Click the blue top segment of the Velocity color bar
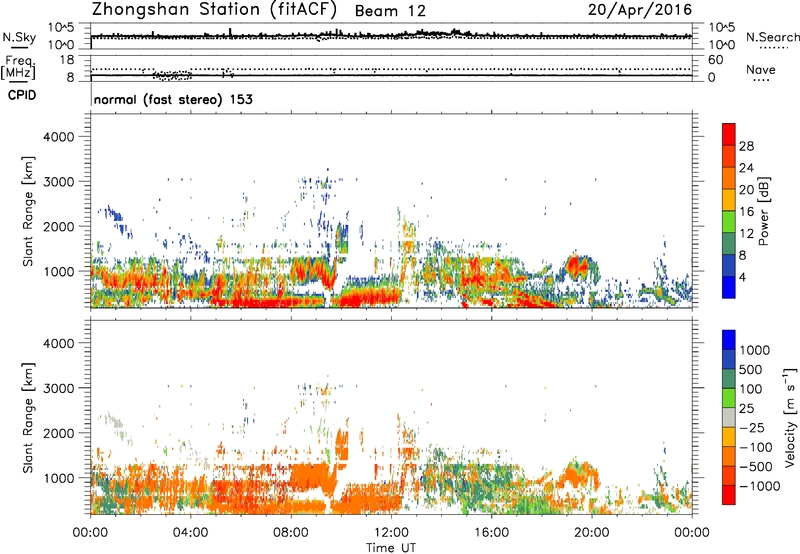The height and width of the screenshot is (554, 800). click(x=729, y=340)
